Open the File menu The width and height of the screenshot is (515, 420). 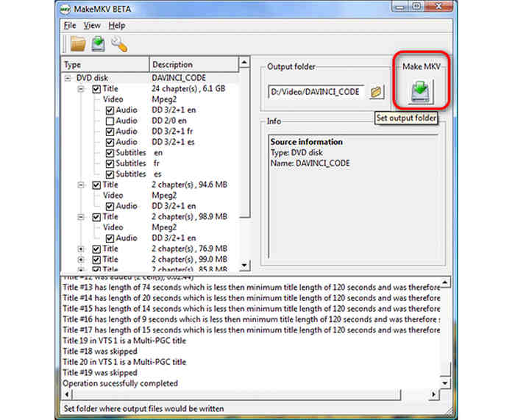click(70, 25)
